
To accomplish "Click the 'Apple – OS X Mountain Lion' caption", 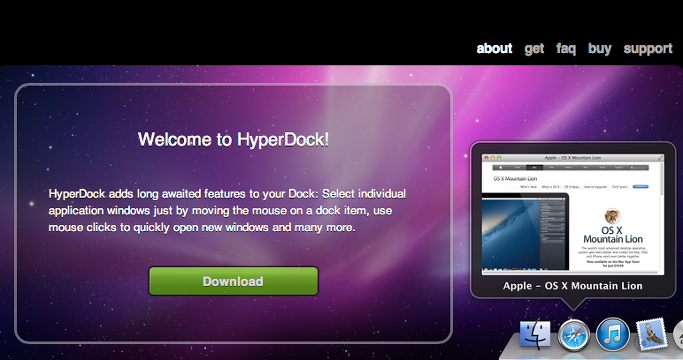I will coord(573,286).
